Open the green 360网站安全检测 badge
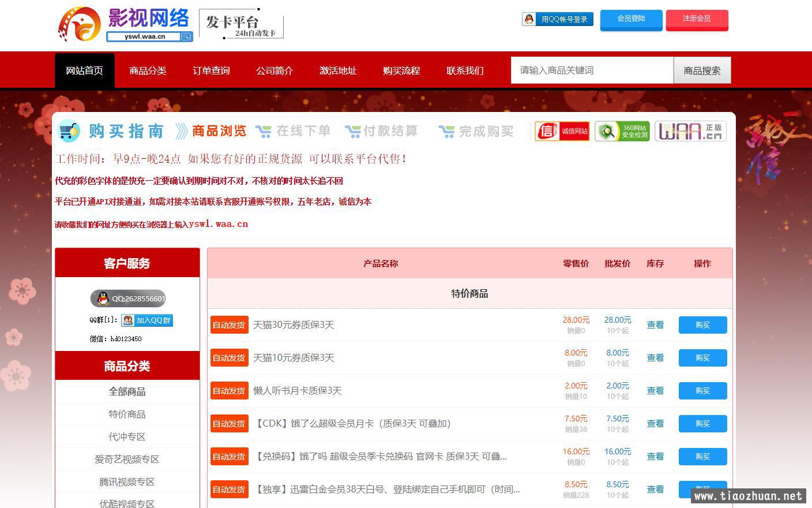Image resolution: width=812 pixels, height=508 pixels. pyautogui.click(x=622, y=131)
